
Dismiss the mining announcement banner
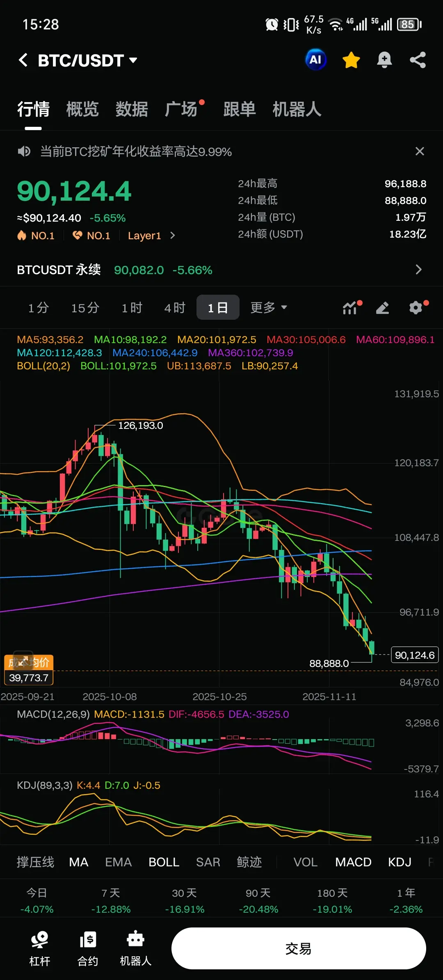(x=419, y=151)
